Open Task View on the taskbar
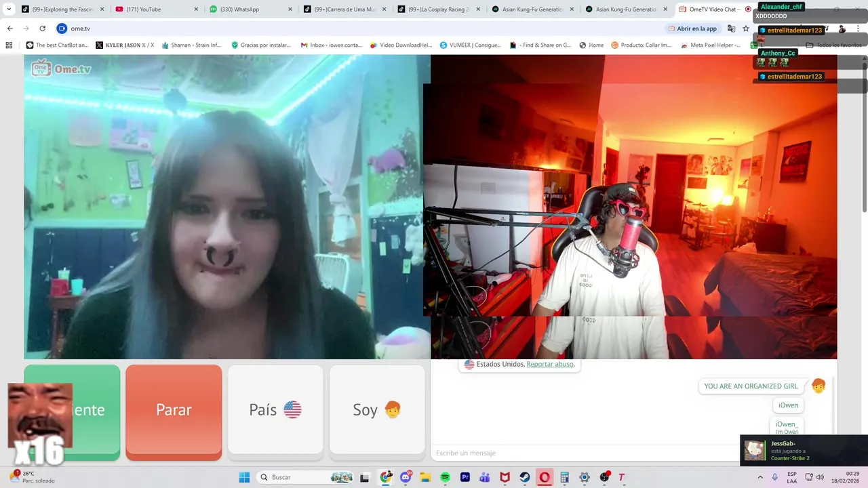Viewport: 868px width, 488px height. 365,477
